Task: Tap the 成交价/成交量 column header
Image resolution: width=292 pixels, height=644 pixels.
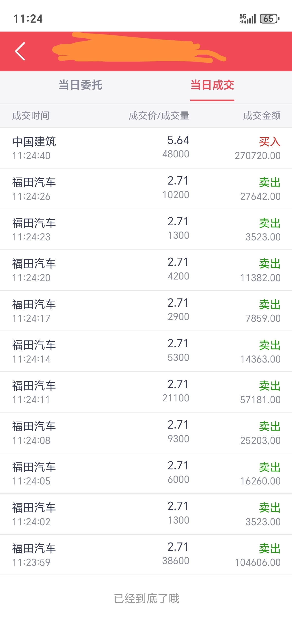Action: [x=159, y=116]
